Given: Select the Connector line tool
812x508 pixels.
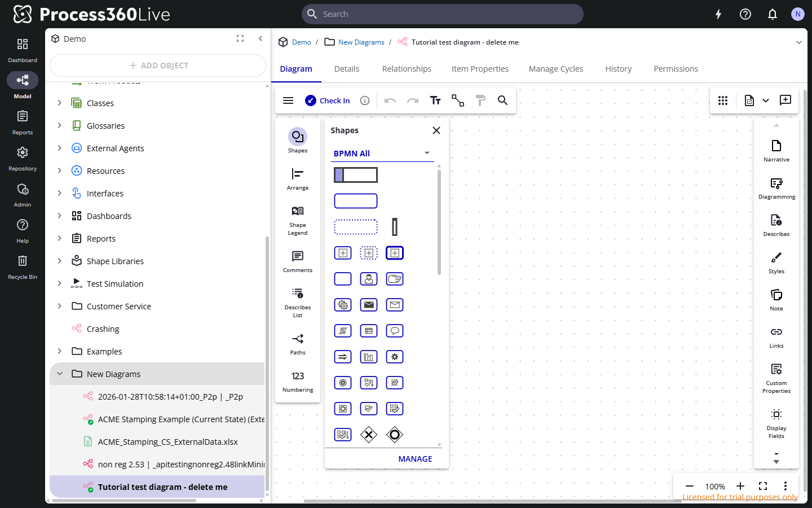Looking at the screenshot, I should tap(458, 100).
